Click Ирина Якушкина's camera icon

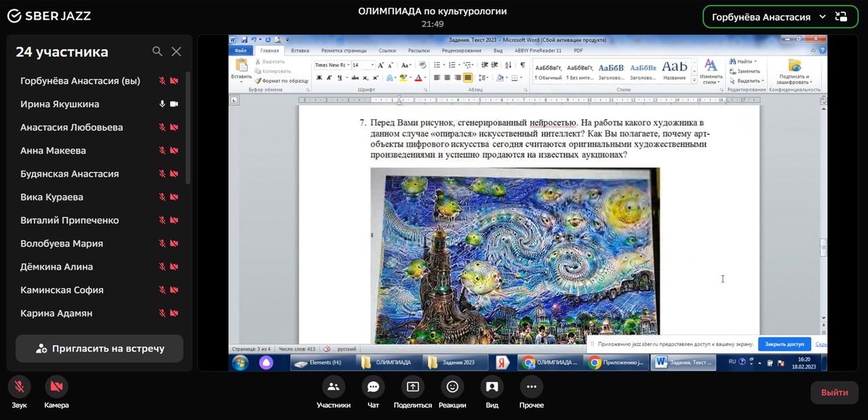(174, 104)
